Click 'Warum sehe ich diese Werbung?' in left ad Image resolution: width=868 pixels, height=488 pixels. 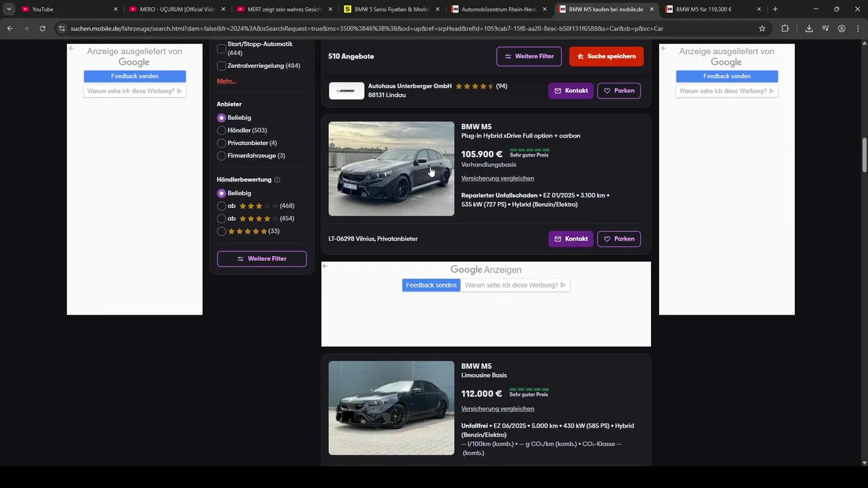tap(135, 91)
